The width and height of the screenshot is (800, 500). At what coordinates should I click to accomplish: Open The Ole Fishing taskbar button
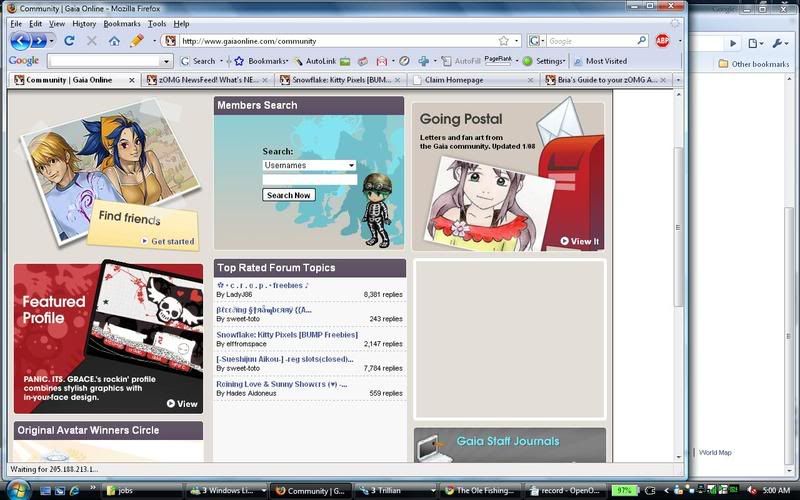coord(481,491)
